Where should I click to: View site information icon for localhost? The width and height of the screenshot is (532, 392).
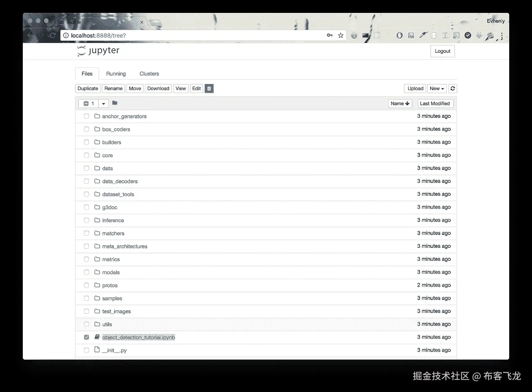[x=66, y=35]
